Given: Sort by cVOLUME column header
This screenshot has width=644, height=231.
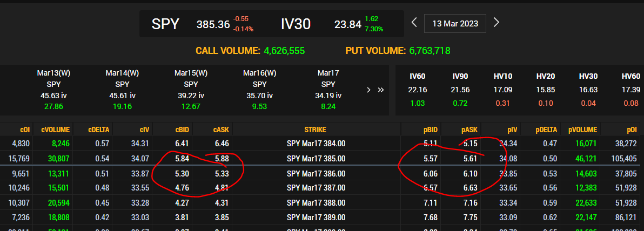Looking at the screenshot, I should 56,130.
